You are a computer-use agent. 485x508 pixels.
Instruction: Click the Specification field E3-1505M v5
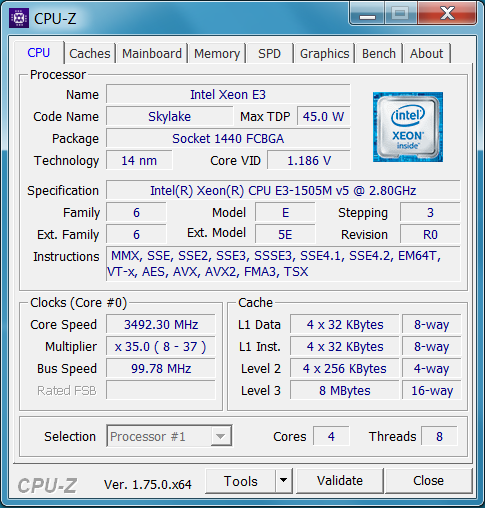pyautogui.click(x=283, y=190)
